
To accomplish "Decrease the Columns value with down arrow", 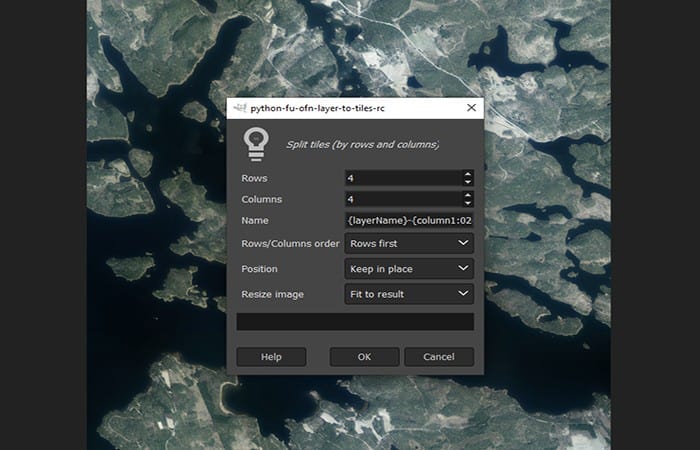I will pos(467,203).
